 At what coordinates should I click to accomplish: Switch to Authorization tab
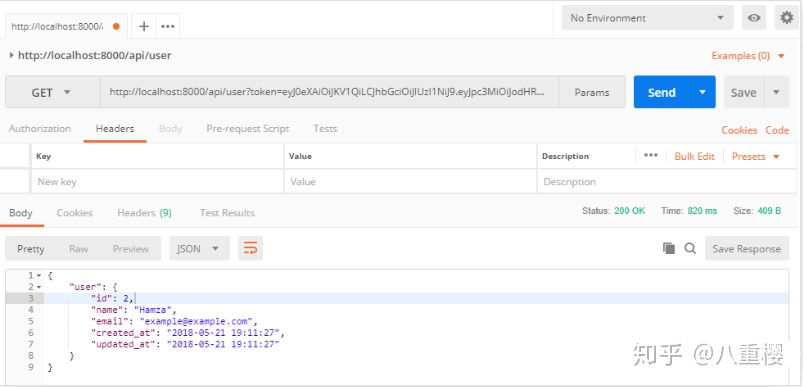point(40,128)
